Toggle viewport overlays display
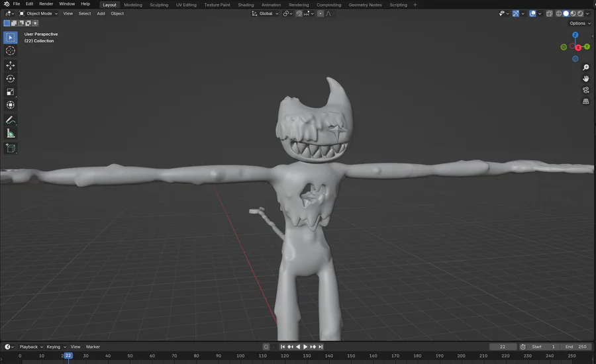The image size is (596, 364). pos(532,14)
